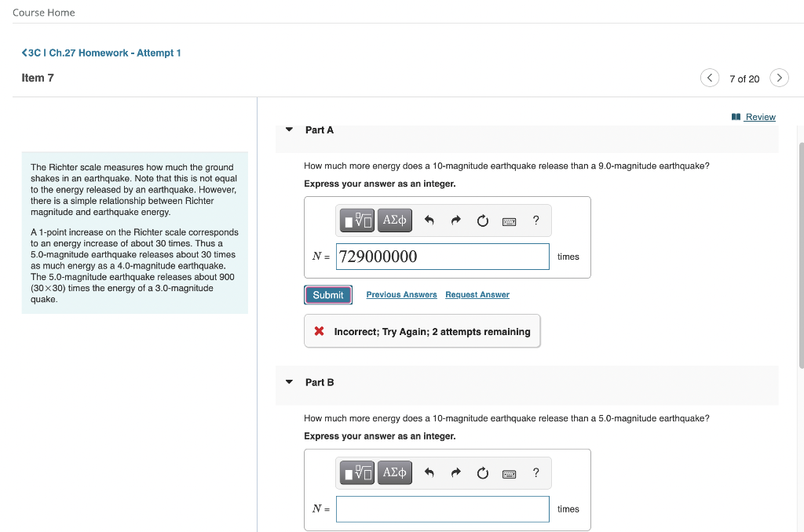The height and width of the screenshot is (532, 804).
Task: Go to the previous item arrow
Action: [710, 78]
